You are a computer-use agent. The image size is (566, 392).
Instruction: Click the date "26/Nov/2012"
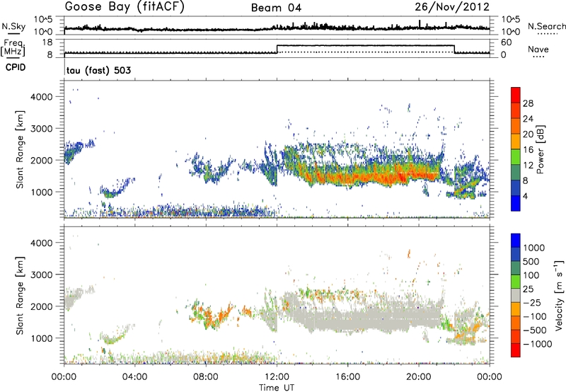pos(452,6)
